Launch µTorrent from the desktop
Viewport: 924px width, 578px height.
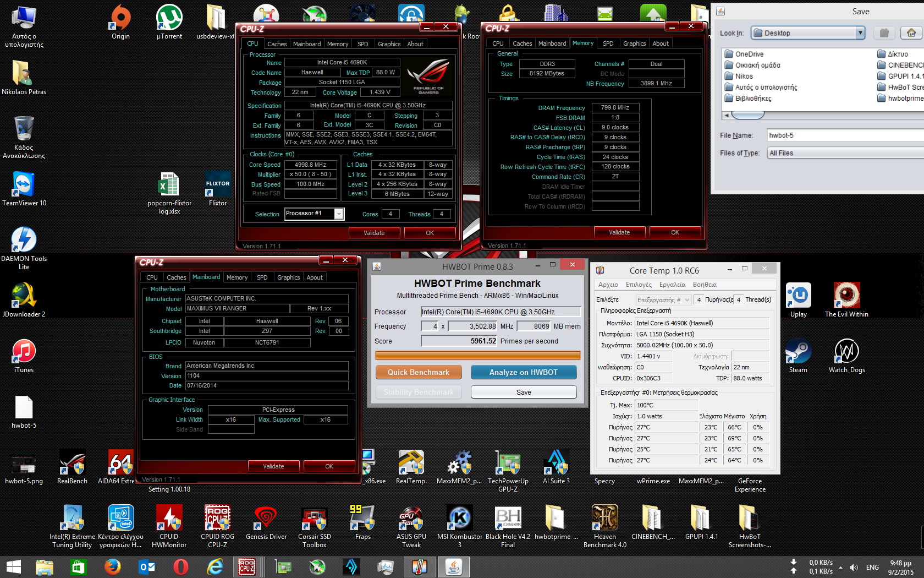tap(169, 22)
